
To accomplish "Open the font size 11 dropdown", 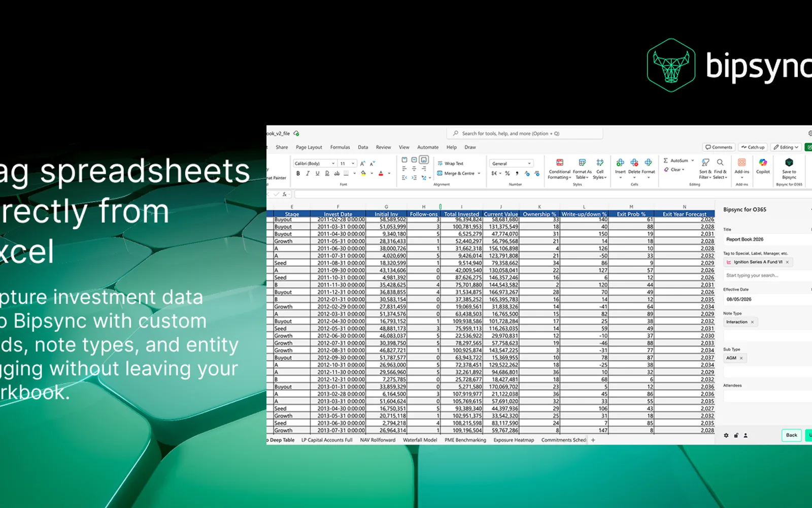I will (348, 164).
